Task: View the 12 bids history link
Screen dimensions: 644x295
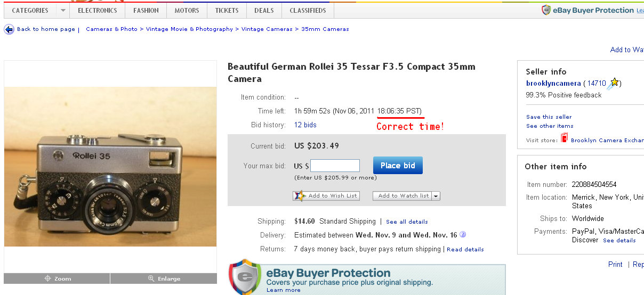Action: (x=305, y=125)
